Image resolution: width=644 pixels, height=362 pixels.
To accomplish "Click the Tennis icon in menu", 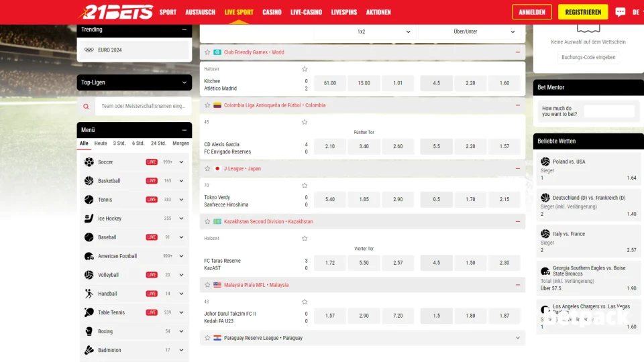I will 89,200.
